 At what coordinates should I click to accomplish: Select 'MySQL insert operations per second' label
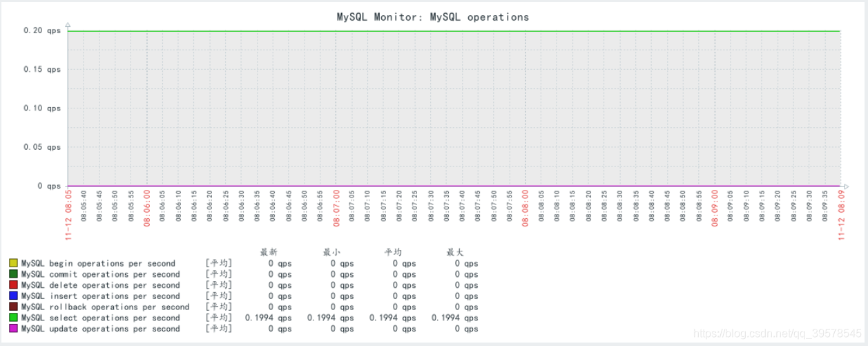pyautogui.click(x=101, y=296)
